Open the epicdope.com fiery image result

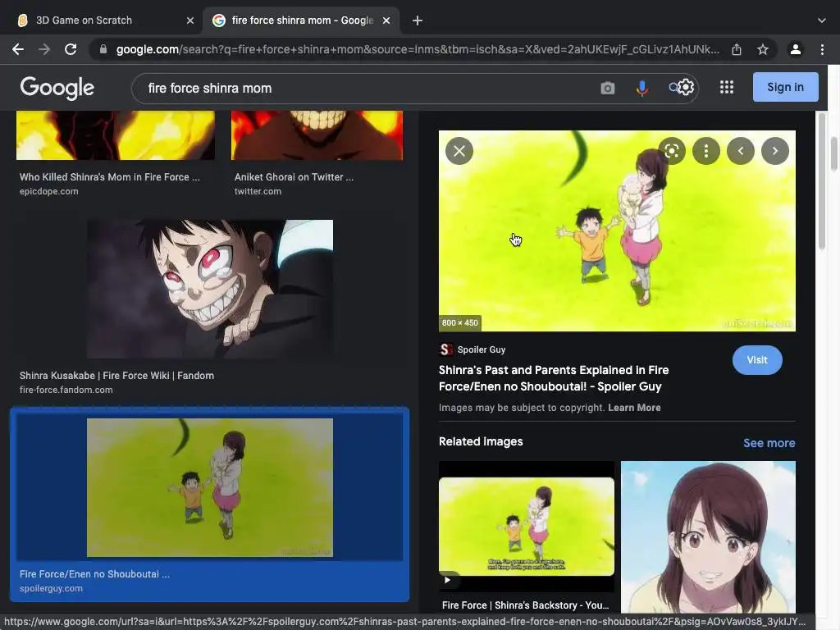tap(115, 135)
